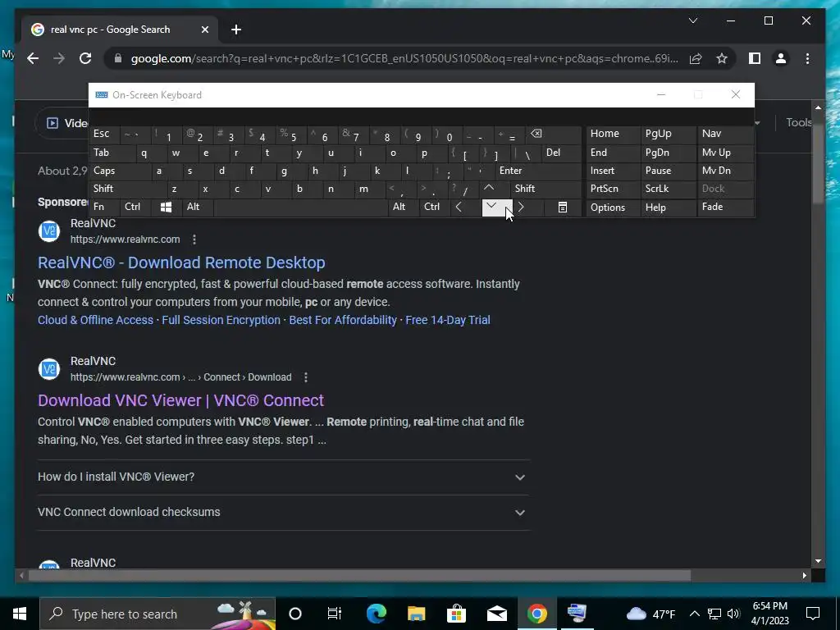This screenshot has width=840, height=630.
Task: Click the context menu key on keyboard
Action: [x=563, y=207]
